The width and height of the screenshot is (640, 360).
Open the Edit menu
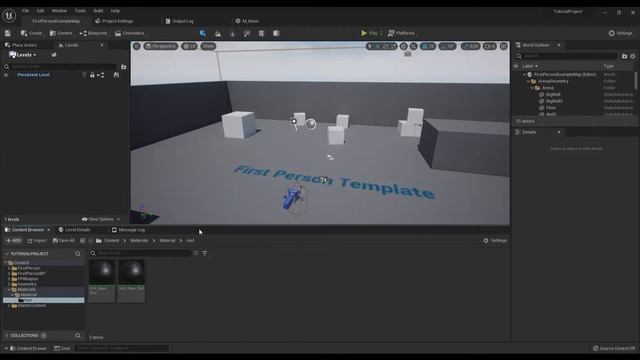tap(40, 11)
